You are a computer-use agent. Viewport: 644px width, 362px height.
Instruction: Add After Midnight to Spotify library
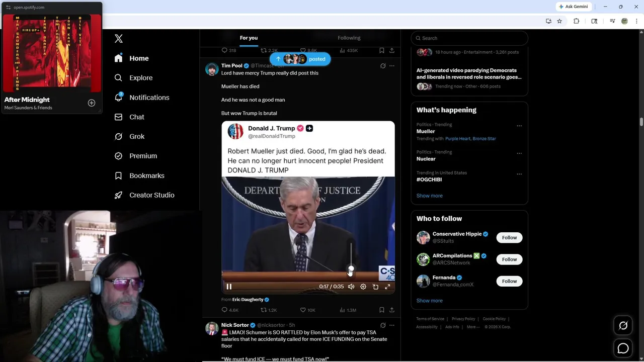[92, 103]
